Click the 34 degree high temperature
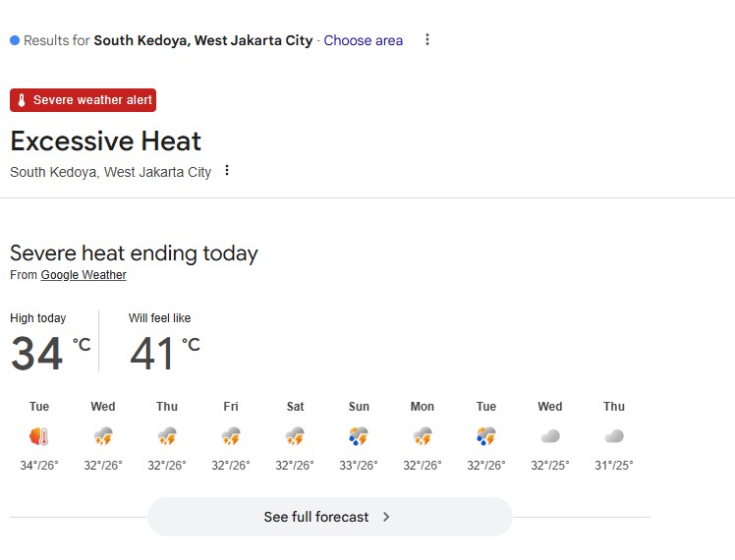Viewport: 735px width, 560px height. [37, 355]
